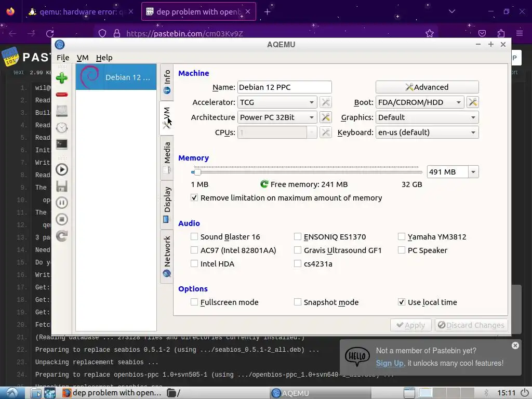This screenshot has width=532, height=399.
Task: Enable Snapshot mode option
Action: point(298,302)
